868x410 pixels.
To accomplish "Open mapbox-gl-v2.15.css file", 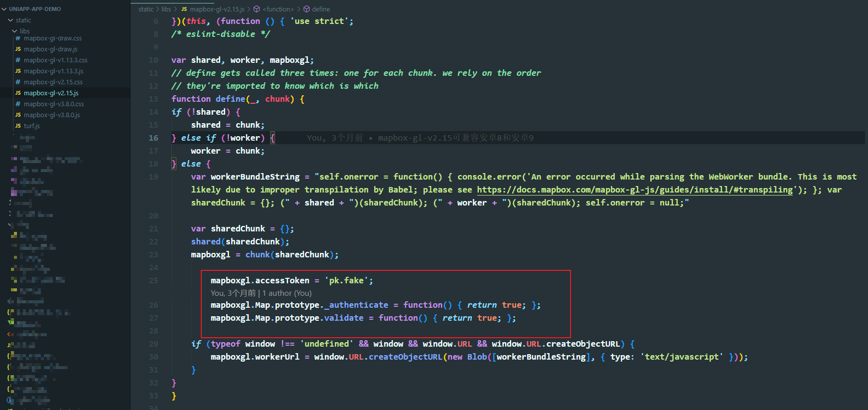I will click(x=53, y=82).
